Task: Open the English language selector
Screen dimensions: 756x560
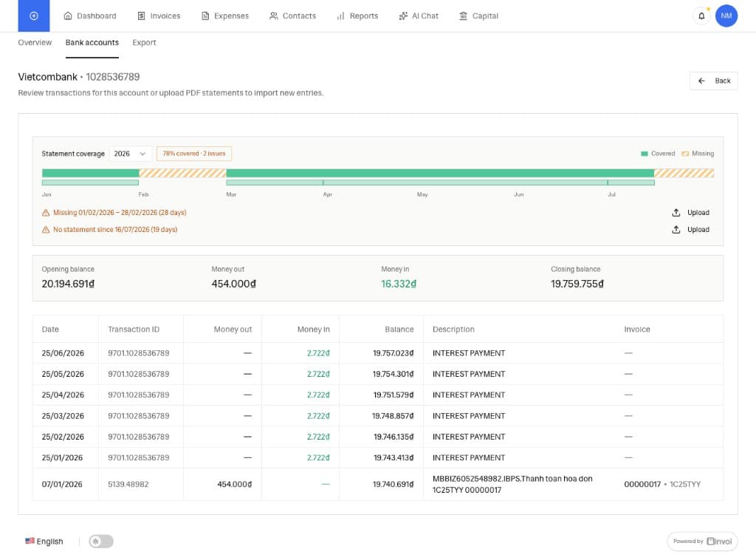Action: coord(44,542)
